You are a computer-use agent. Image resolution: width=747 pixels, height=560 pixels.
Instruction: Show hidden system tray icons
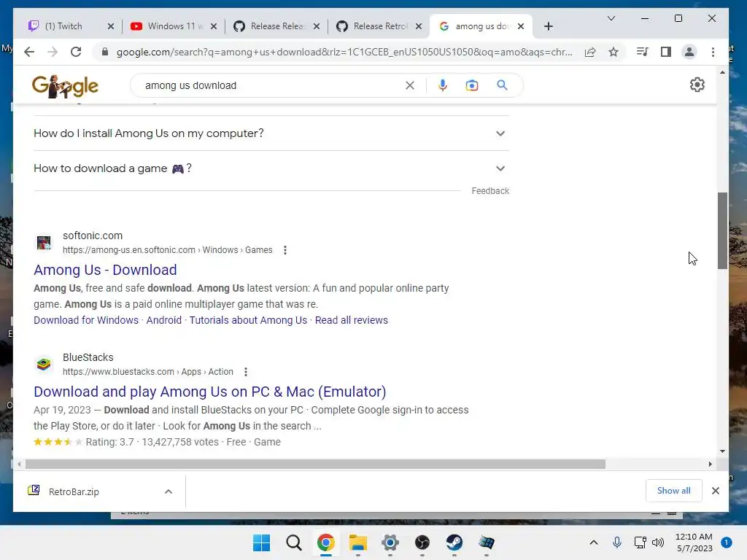[594, 542]
